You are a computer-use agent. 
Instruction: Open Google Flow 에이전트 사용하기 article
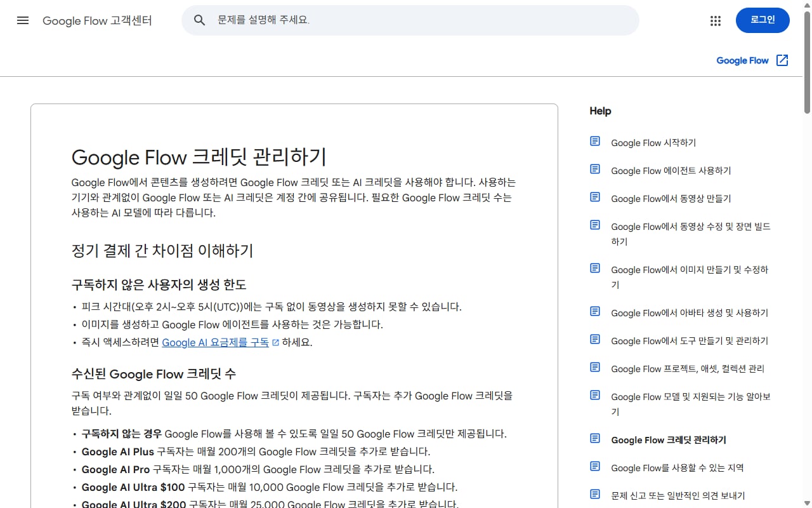[671, 171]
